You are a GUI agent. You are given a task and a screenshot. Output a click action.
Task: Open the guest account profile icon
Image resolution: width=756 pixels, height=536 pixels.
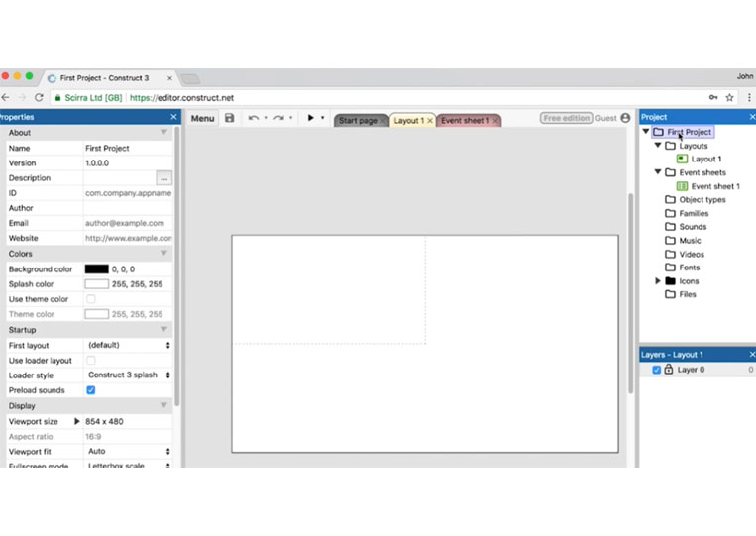click(625, 118)
